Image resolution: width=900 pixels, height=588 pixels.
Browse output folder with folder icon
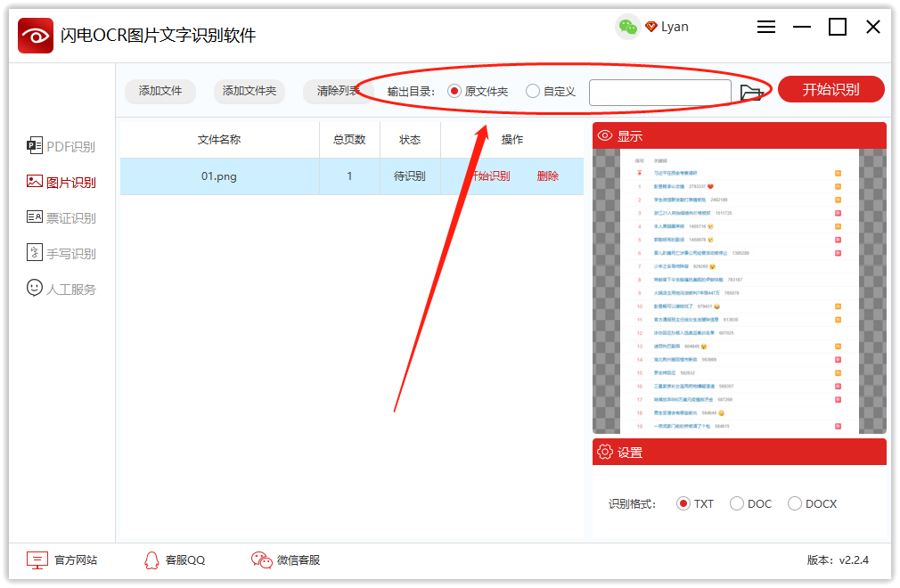[x=751, y=93]
